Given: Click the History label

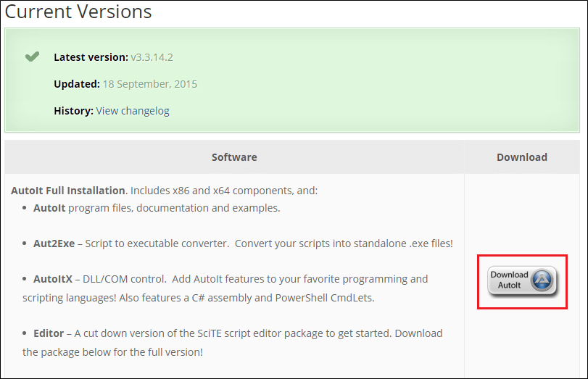Looking at the screenshot, I should 73,111.
